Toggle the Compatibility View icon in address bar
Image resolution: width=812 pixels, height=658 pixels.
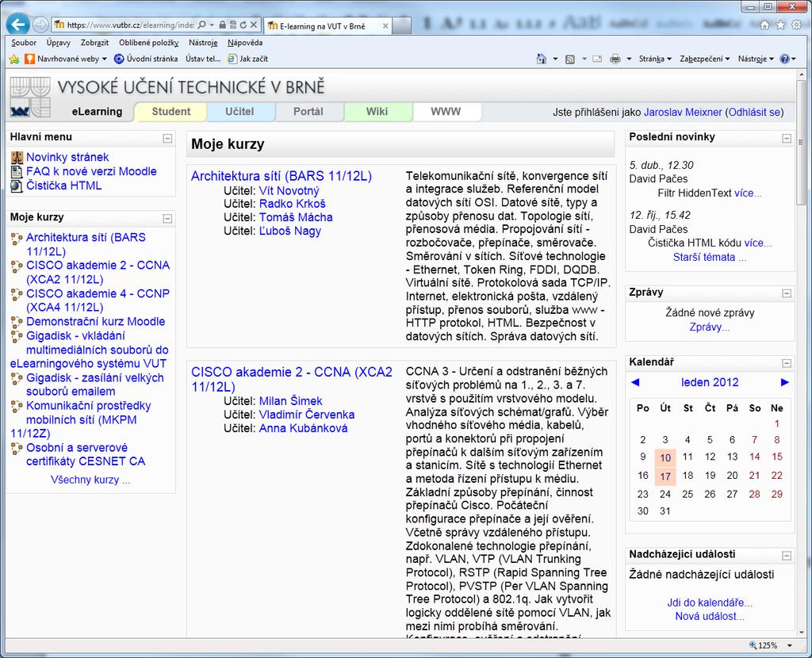point(233,25)
